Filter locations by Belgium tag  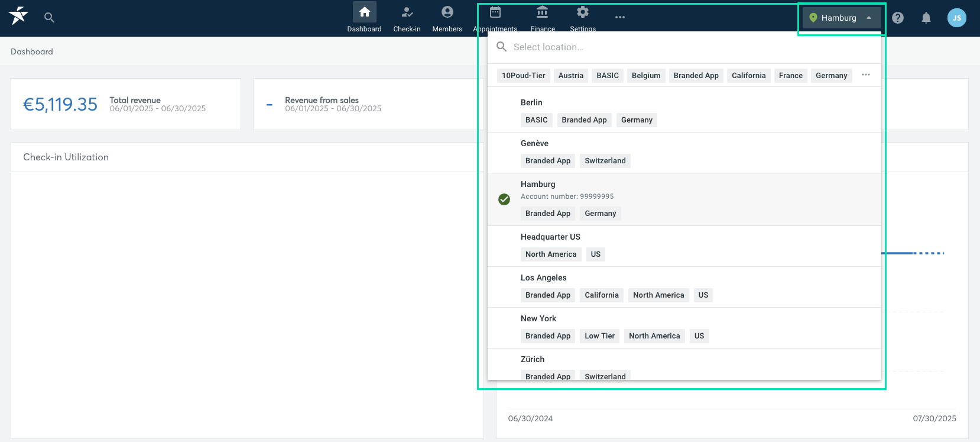[x=646, y=76]
